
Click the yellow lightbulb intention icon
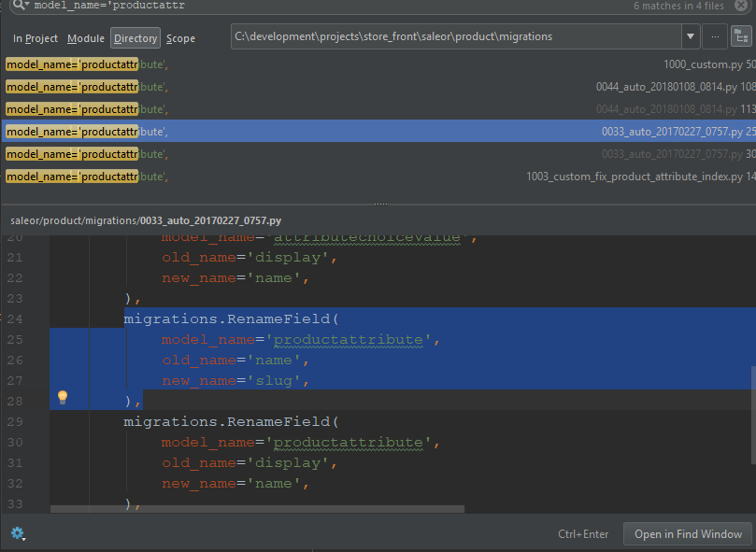(x=63, y=397)
